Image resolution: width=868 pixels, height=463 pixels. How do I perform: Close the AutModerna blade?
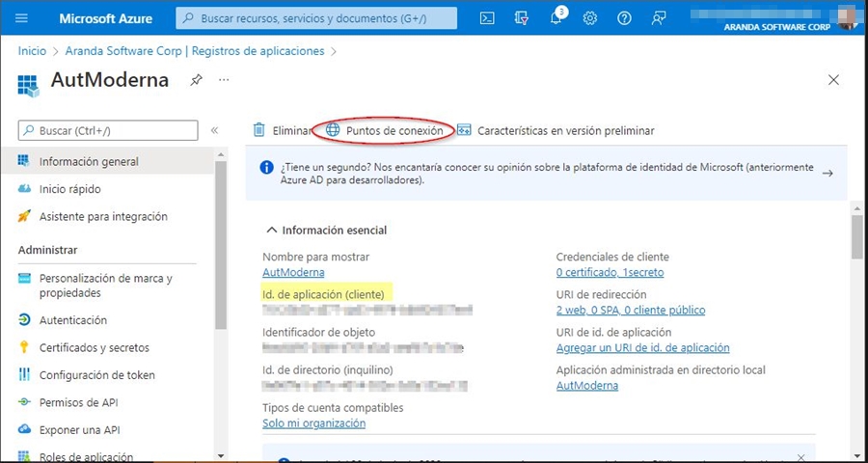coord(833,80)
